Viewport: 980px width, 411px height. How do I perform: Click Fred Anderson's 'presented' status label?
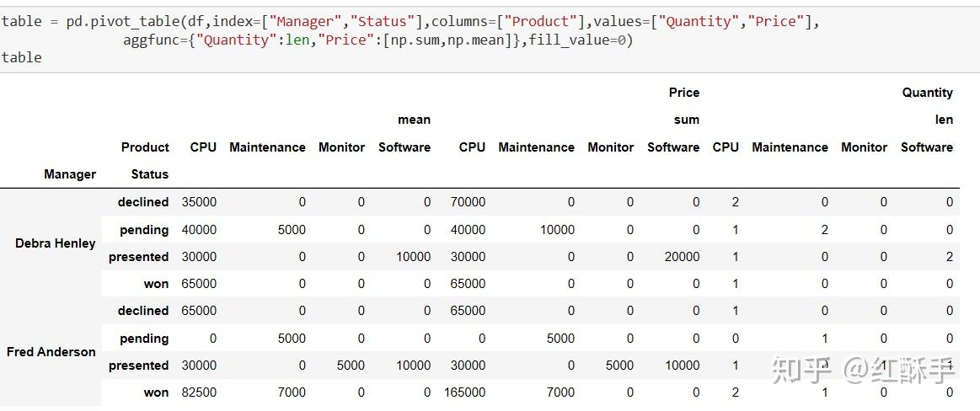pos(139,366)
